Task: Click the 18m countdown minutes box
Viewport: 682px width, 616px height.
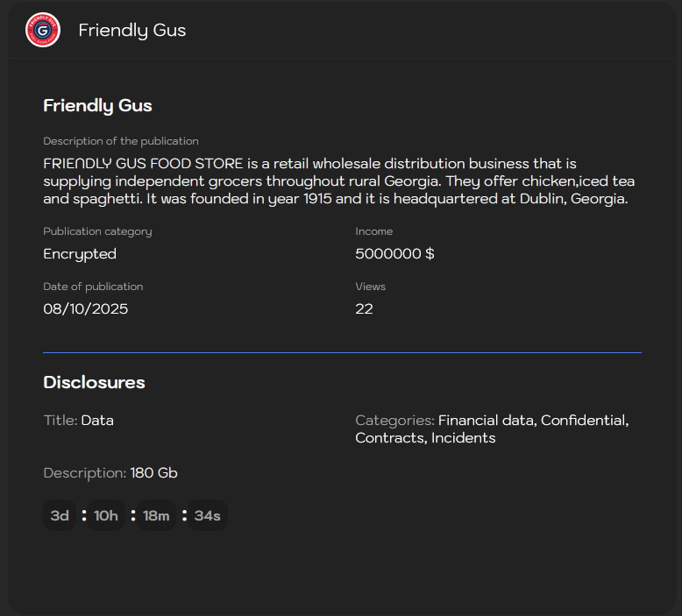Action: (x=156, y=515)
